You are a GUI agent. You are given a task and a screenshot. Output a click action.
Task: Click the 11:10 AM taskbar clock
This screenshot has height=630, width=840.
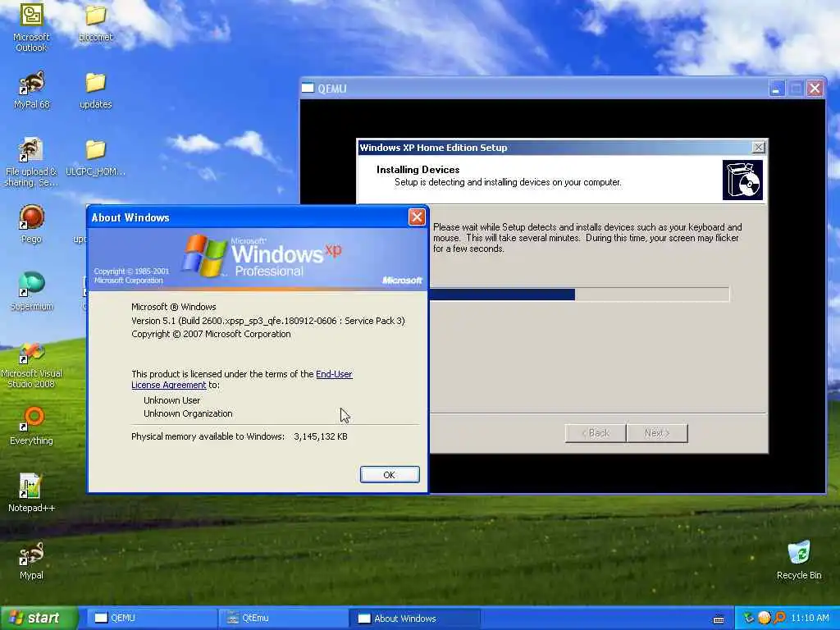(810, 619)
